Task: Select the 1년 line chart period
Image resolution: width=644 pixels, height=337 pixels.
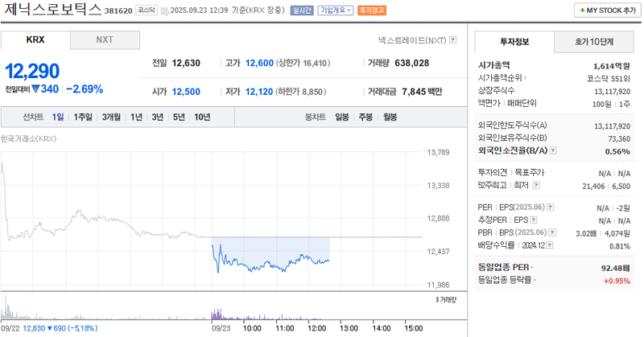Action: tap(136, 117)
